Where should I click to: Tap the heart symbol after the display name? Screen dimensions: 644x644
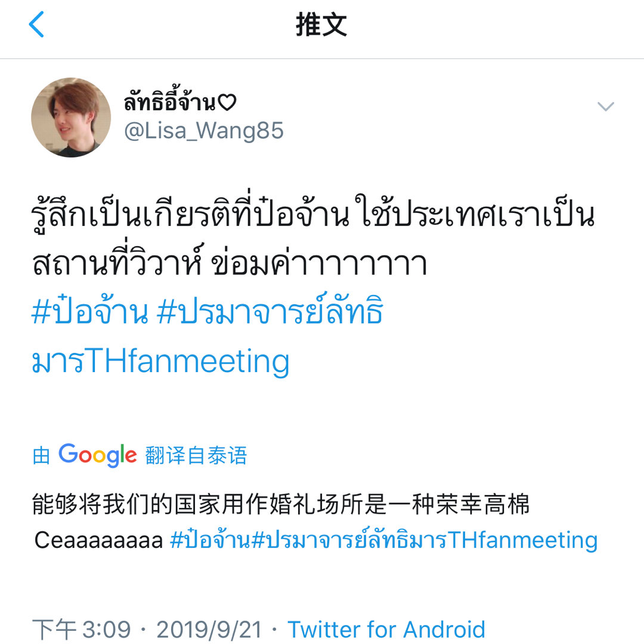(x=227, y=103)
